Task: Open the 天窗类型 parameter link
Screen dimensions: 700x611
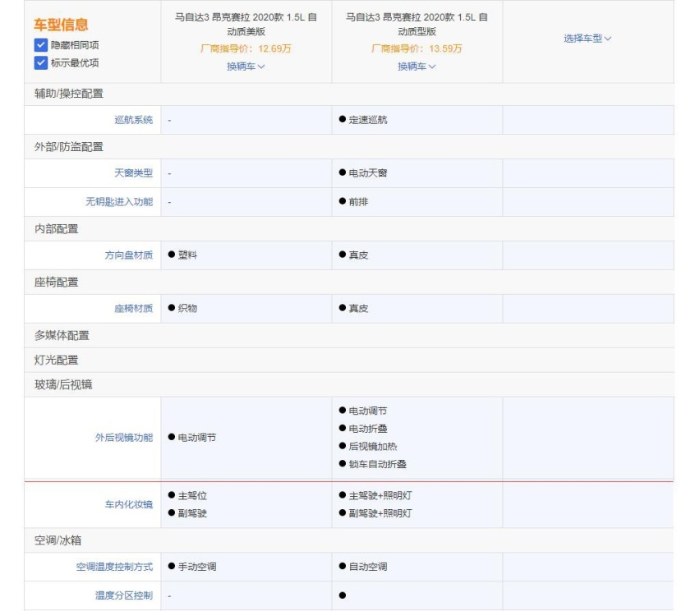Action: (x=133, y=172)
